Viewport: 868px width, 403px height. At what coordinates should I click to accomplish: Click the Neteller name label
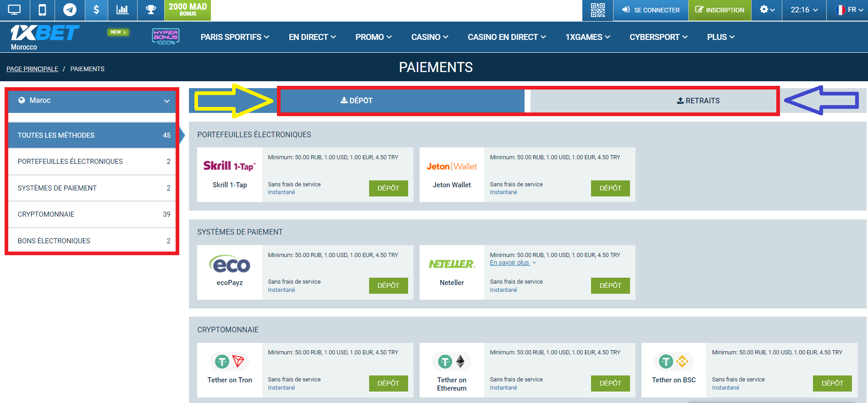[x=452, y=283]
